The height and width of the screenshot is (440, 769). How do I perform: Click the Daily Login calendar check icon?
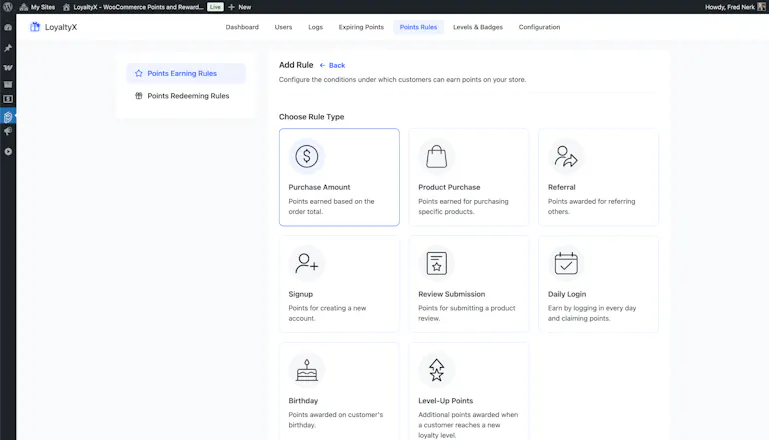[x=566, y=263]
